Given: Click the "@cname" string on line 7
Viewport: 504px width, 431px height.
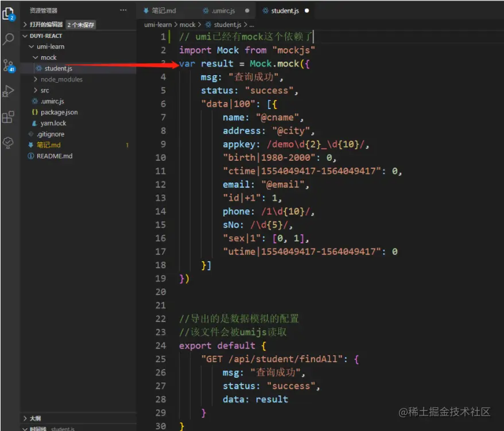Looking at the screenshot, I should [277, 117].
